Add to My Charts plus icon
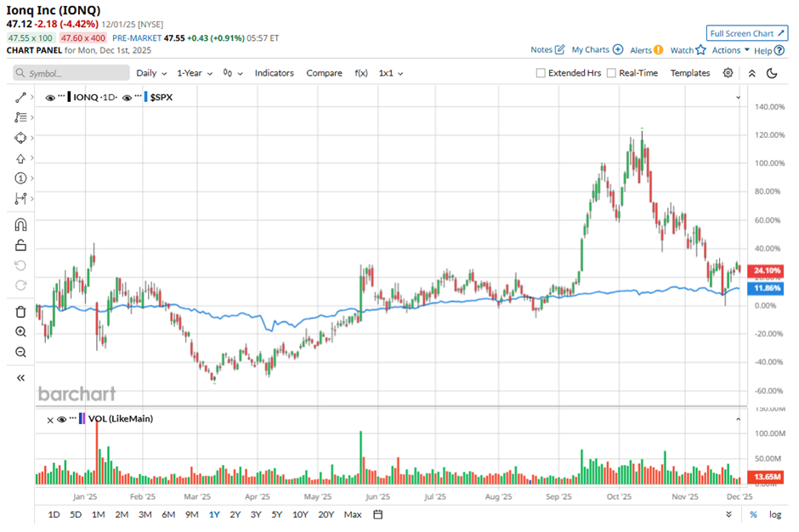 click(618, 49)
